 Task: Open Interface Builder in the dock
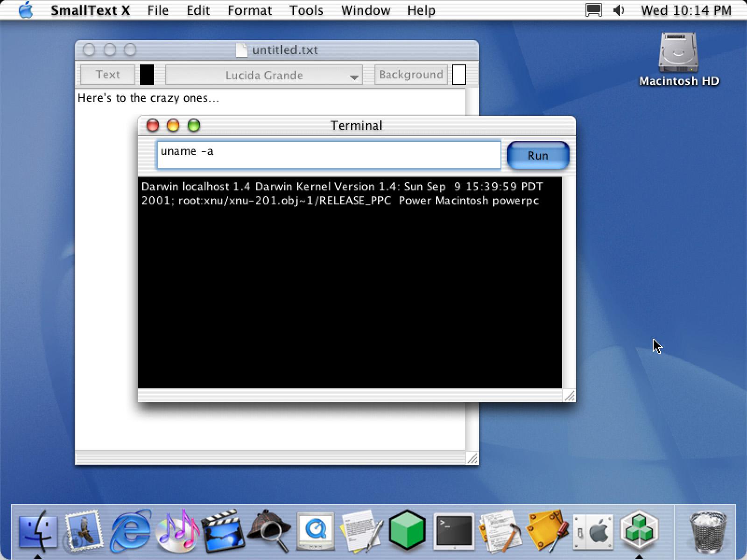click(x=547, y=531)
